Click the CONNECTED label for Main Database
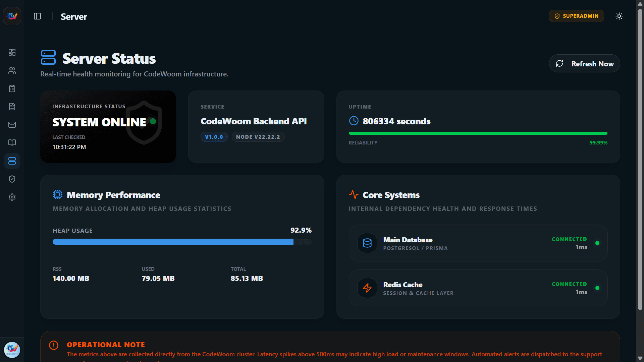The height and width of the screenshot is (362, 644). pos(569,239)
